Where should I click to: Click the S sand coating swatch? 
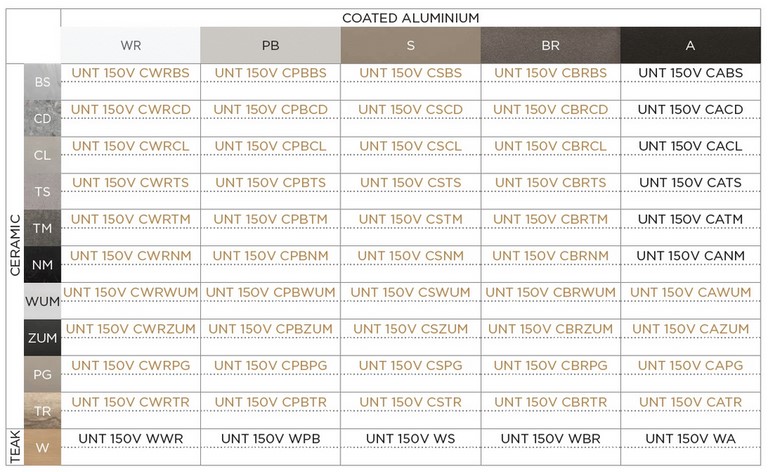point(410,46)
